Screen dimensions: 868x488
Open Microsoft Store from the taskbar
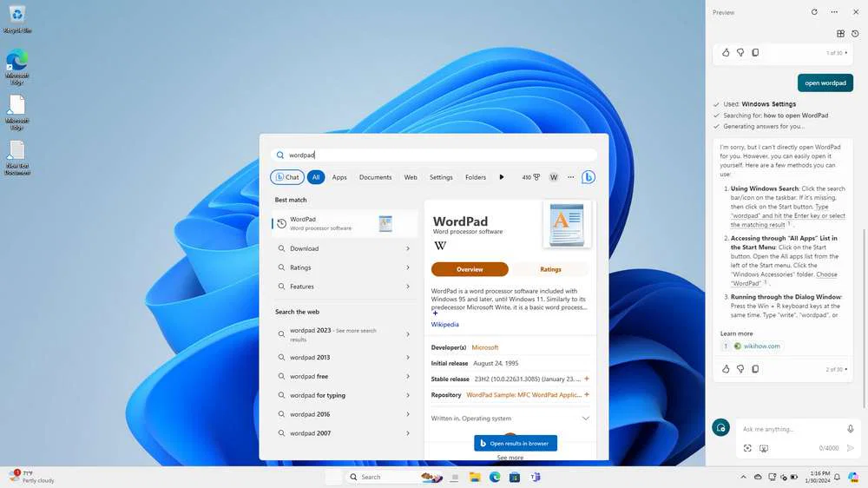tap(514, 477)
